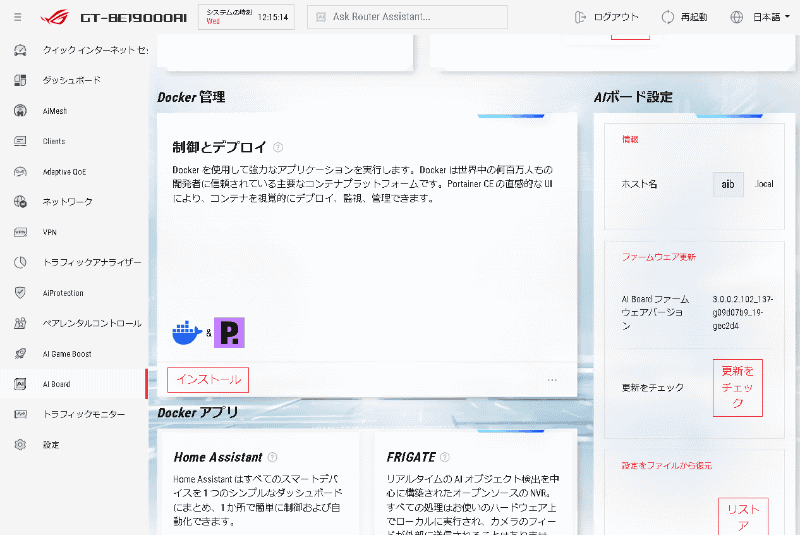Click the Docker whale logo
The image size is (800, 535).
(187, 333)
